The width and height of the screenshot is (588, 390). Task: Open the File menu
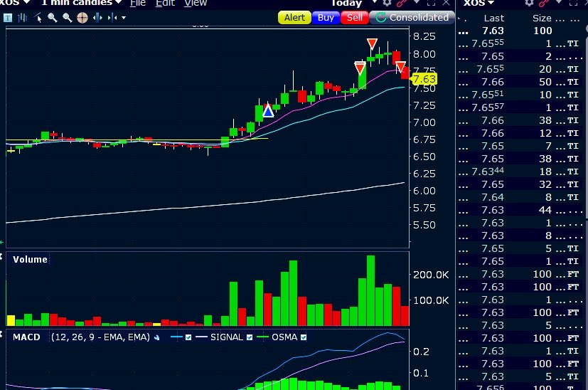pyautogui.click(x=138, y=3)
